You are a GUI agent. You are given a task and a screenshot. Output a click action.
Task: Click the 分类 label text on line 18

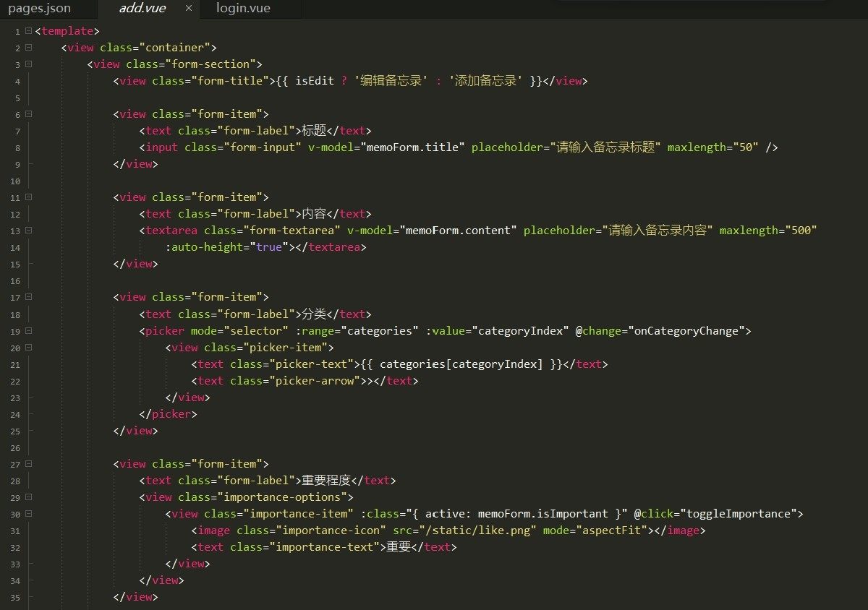314,314
